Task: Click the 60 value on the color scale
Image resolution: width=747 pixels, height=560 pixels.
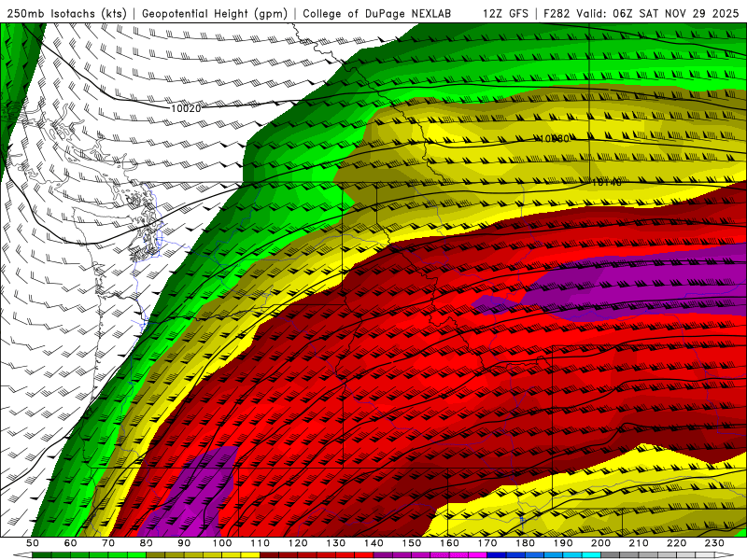Action: pos(70,543)
